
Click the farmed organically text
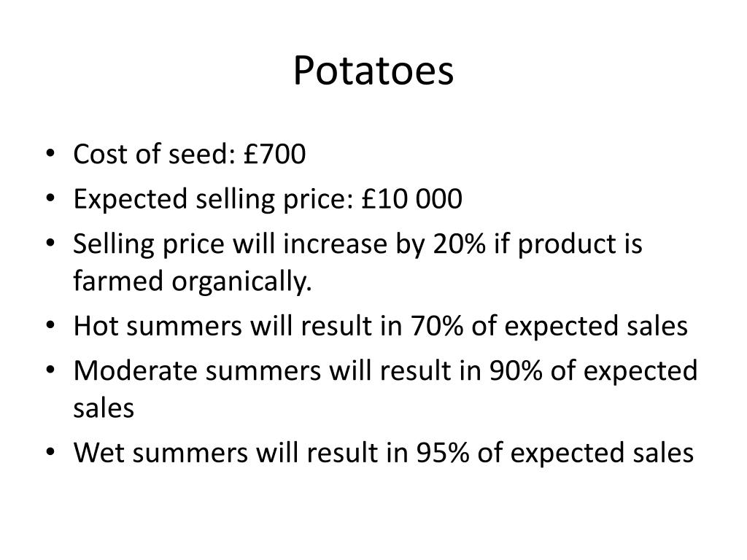(x=193, y=281)
